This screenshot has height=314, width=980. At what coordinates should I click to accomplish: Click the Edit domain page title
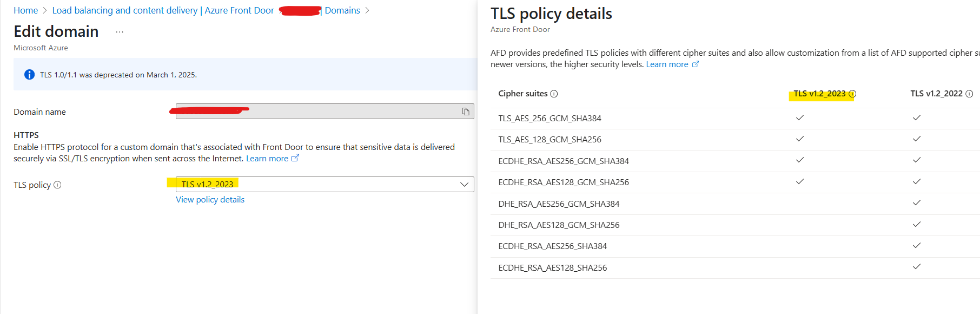[x=56, y=31]
